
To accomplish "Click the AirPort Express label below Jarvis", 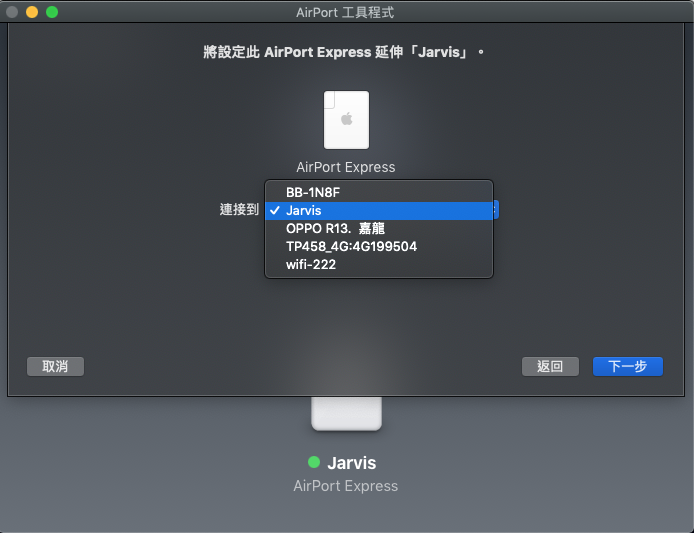I will (346, 486).
